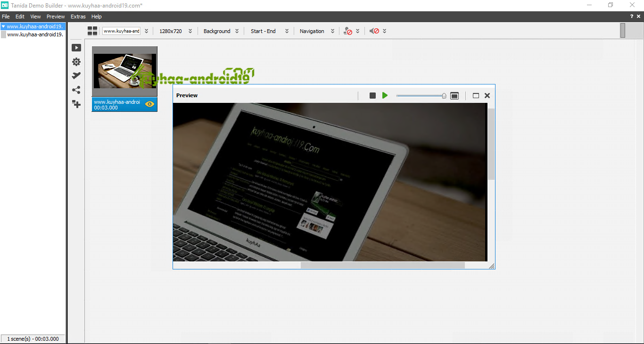The image size is (644, 344).
Task: Open the Edit menu
Action: tap(20, 17)
